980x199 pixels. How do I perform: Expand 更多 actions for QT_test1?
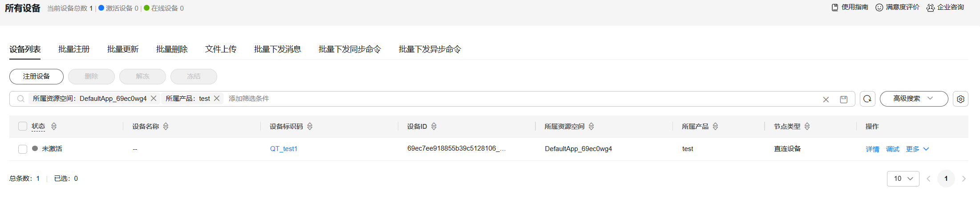click(x=917, y=149)
